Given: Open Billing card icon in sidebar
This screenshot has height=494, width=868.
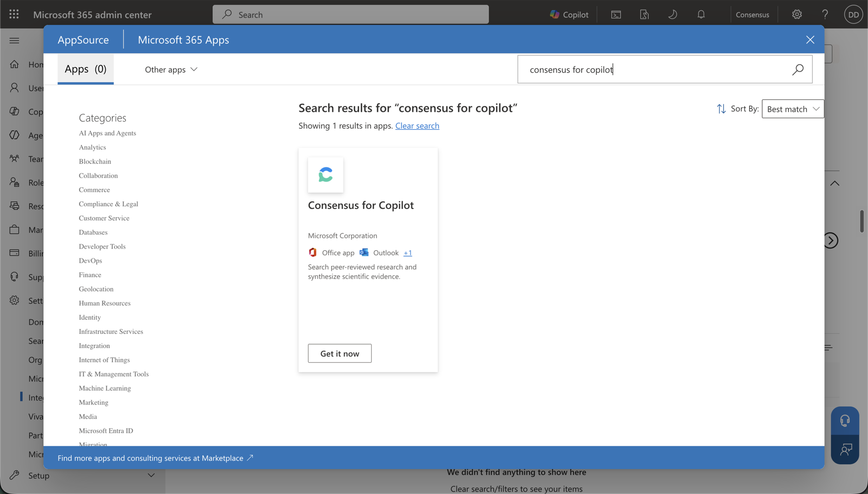Looking at the screenshot, I should pos(15,253).
